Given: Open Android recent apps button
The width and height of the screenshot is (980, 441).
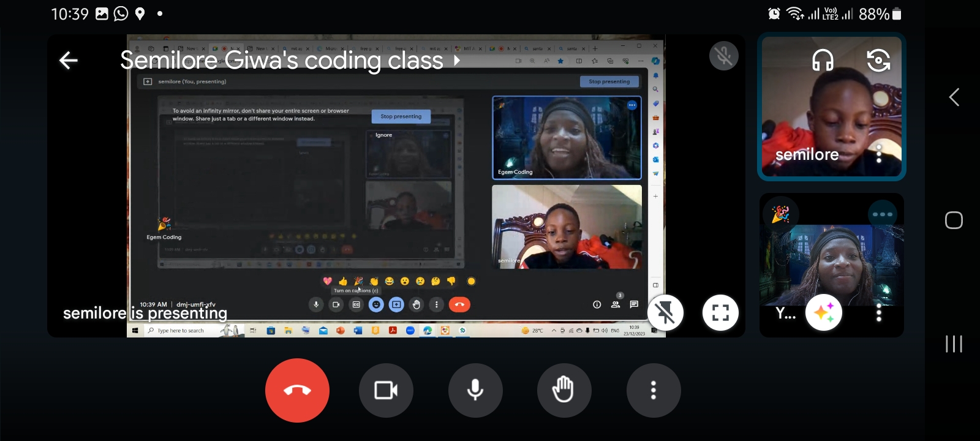Looking at the screenshot, I should pyautogui.click(x=954, y=344).
